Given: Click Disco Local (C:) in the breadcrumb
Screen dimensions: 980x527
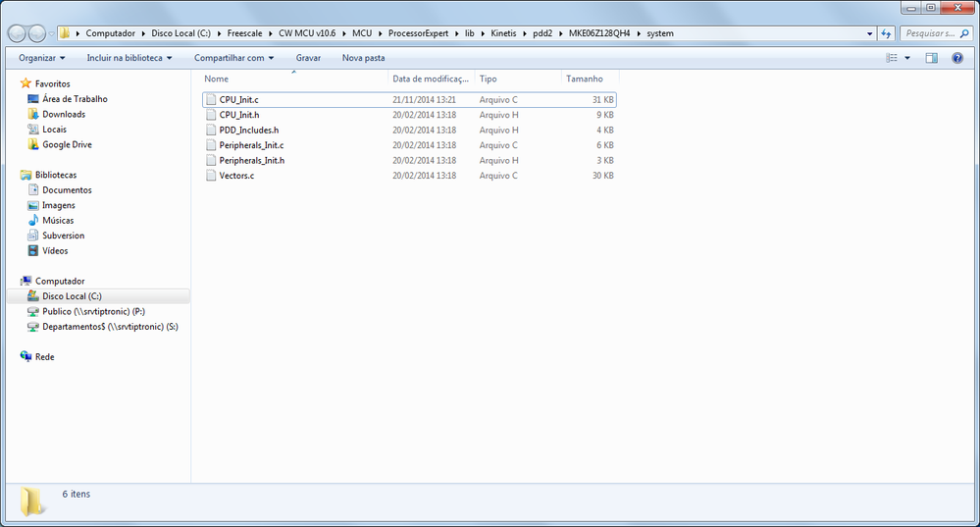Looking at the screenshot, I should 181,33.
